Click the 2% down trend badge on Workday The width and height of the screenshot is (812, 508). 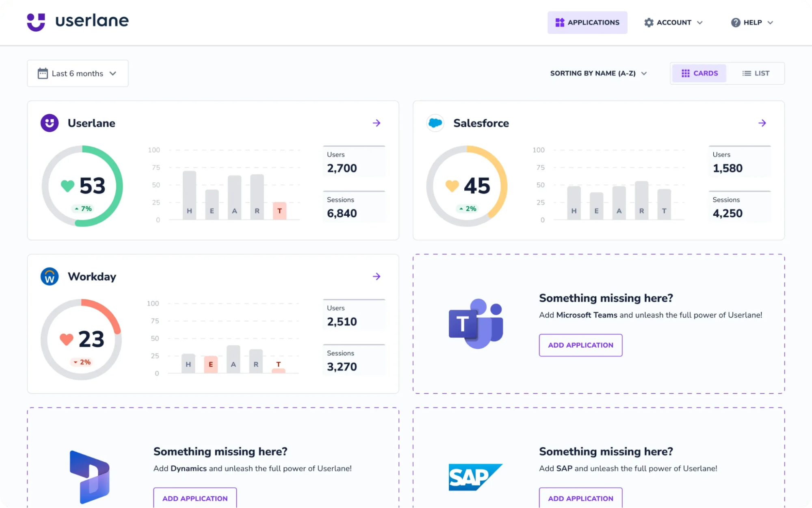point(82,362)
